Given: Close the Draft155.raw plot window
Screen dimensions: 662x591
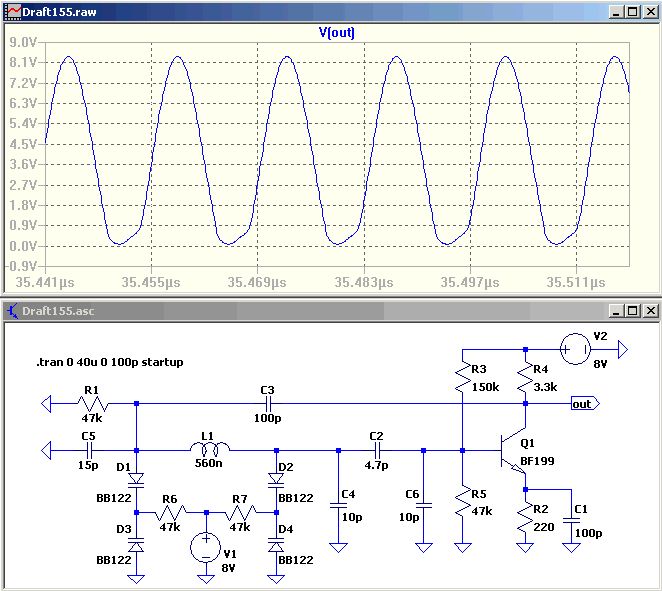Looking at the screenshot, I should click(651, 12).
